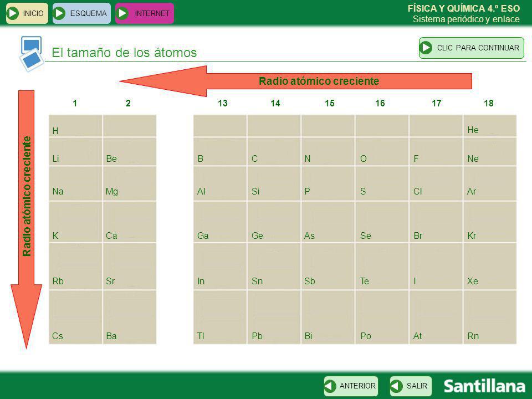Select the Rb element cell
Image resolution: width=532 pixels, height=399 pixels.
tap(76, 267)
